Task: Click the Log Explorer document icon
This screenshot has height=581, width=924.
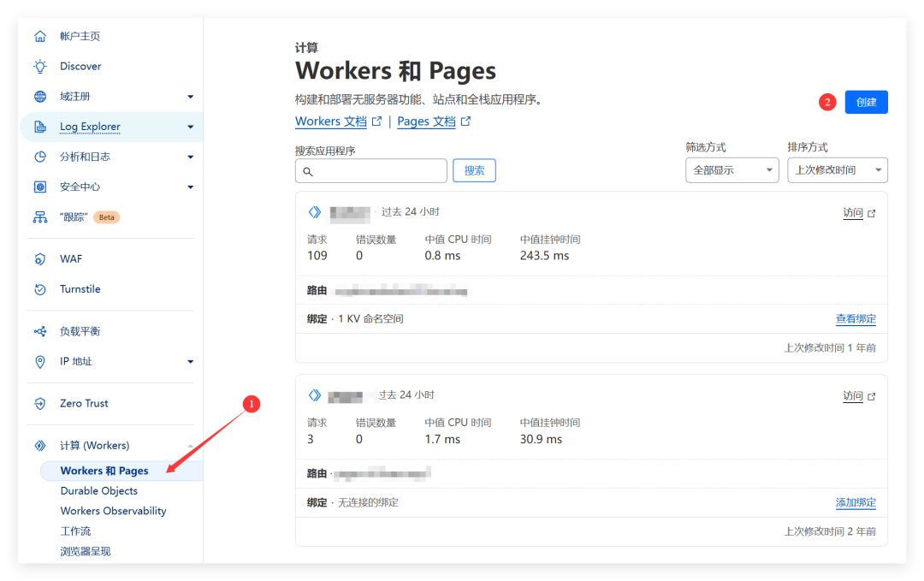Action: (x=40, y=127)
